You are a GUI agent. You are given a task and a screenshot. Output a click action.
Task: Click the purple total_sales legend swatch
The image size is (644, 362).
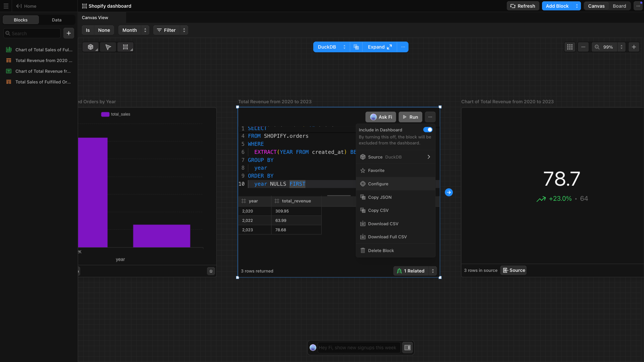click(105, 114)
